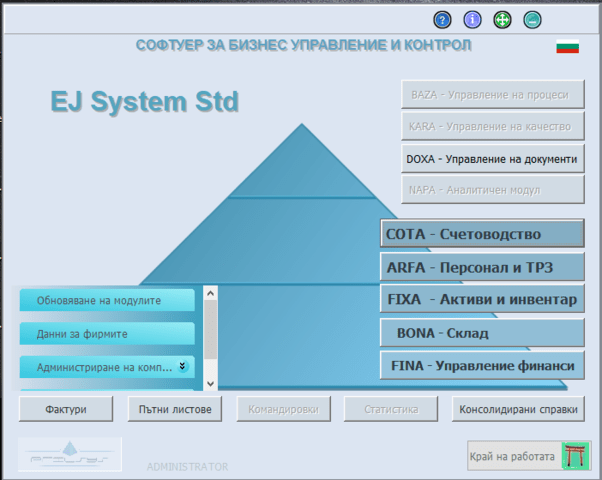Open Обновяване на модулите item
This screenshot has width=602, height=480.
[106, 300]
